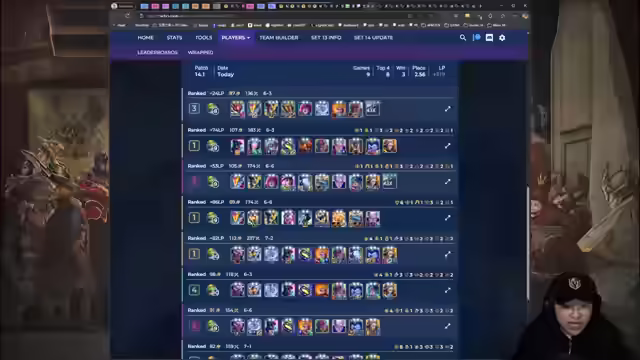
Task: Click the little legend icon in third-place match
Action: point(213,109)
